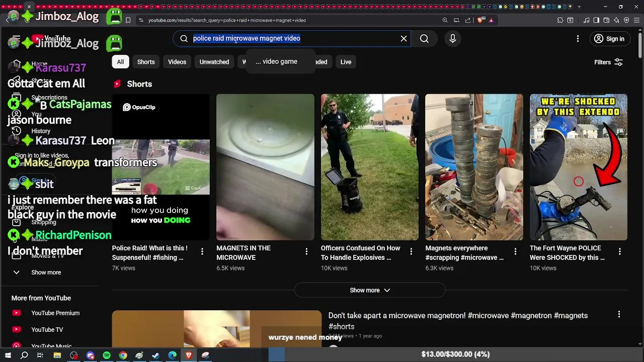Expand sidebar with Show more
The image size is (644, 362).
(46, 273)
